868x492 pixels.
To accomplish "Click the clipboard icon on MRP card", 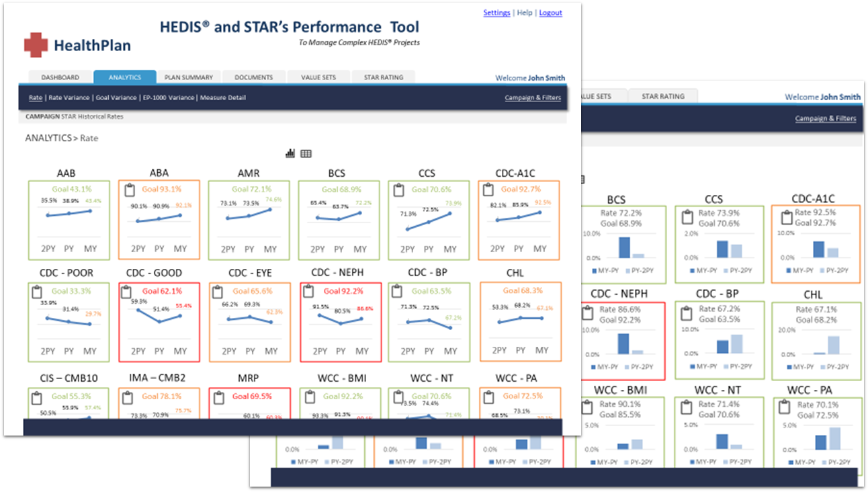I will tap(217, 397).
